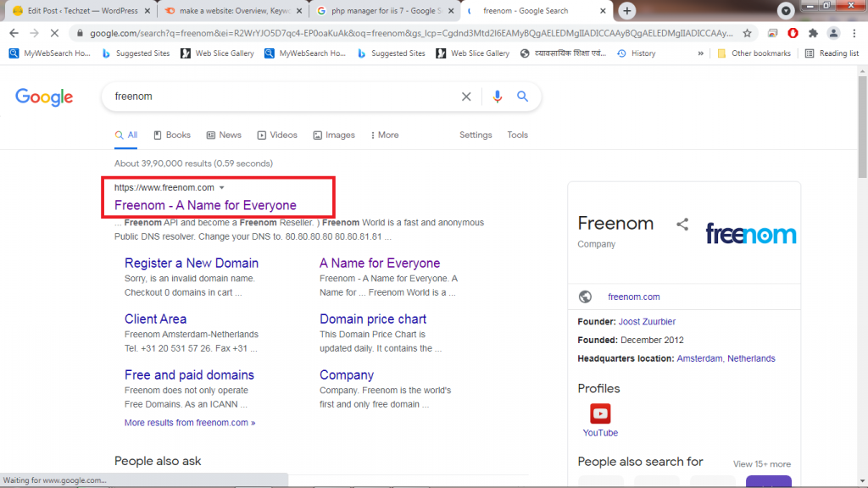Open the browser extensions puzzle icon
868x488 pixels.
pyautogui.click(x=814, y=33)
